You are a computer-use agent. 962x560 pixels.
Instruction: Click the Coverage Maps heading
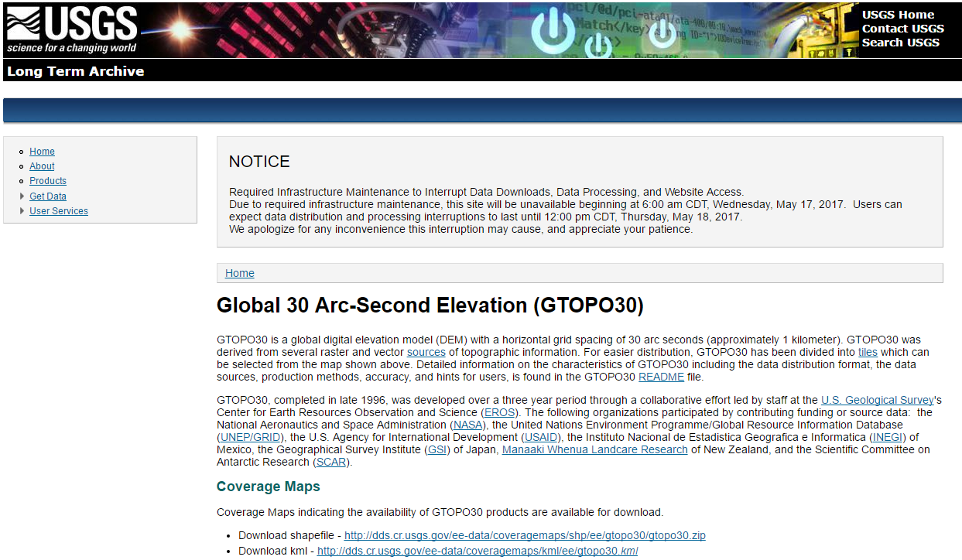pos(269,487)
